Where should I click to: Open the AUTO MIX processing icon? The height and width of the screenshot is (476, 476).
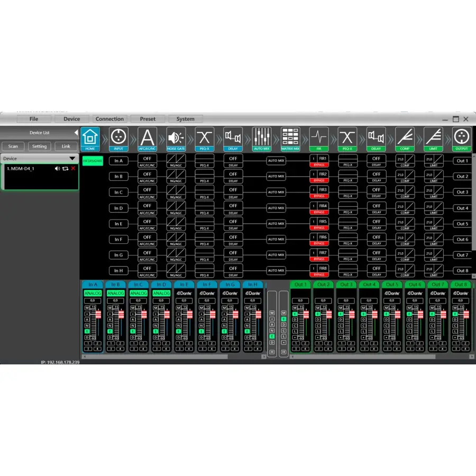[261, 138]
